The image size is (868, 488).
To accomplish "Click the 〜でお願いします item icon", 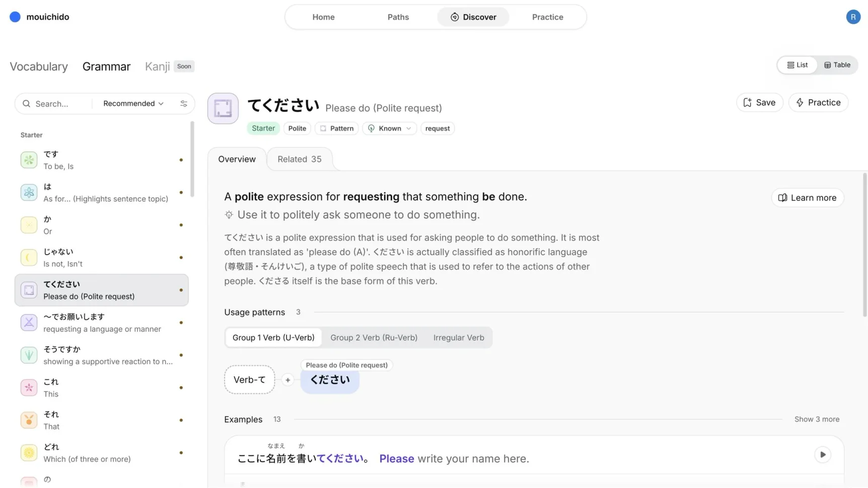I will 29,322.
